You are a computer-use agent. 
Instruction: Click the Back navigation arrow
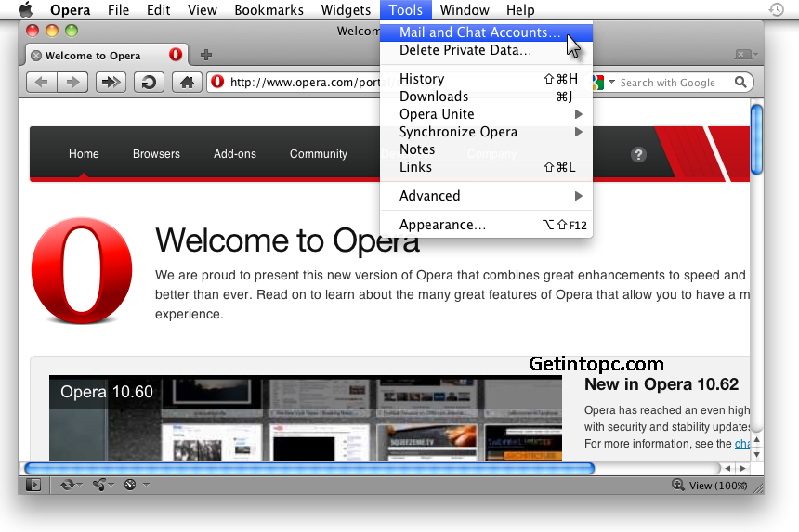42,82
